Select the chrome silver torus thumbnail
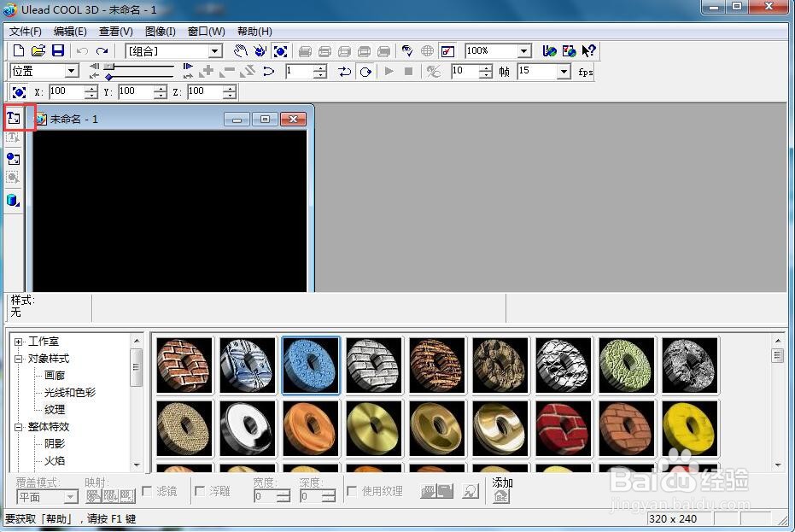Viewport: 795px width, 532px height. [248, 429]
